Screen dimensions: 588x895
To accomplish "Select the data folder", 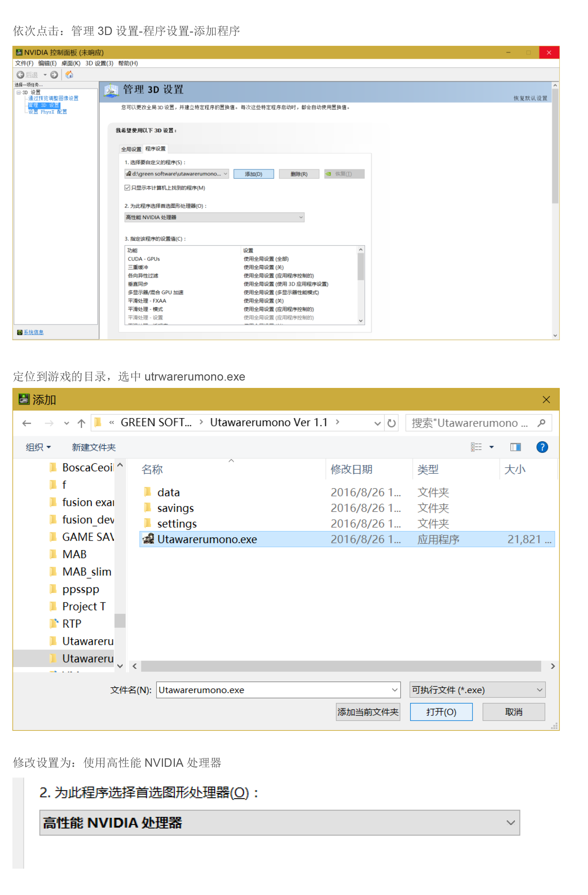I will click(347, 492).
